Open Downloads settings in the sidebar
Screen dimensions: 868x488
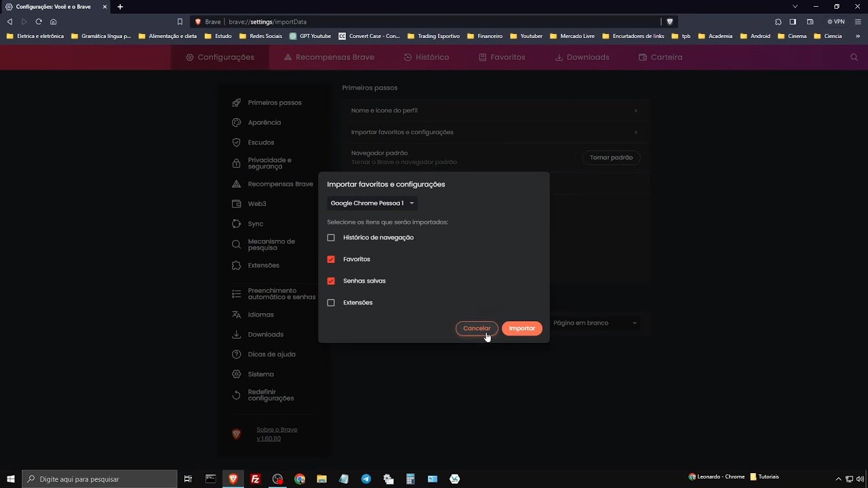point(258,335)
